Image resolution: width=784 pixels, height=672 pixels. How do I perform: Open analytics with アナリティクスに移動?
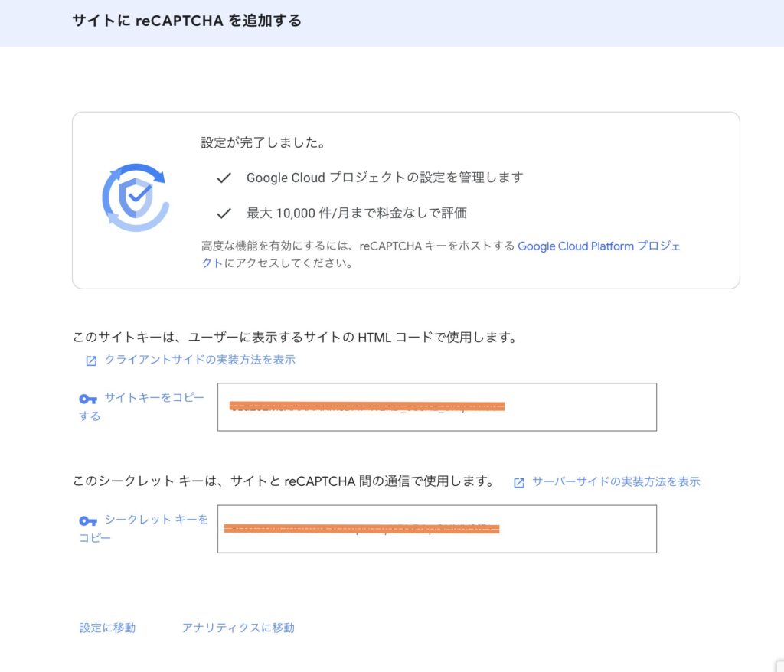pyautogui.click(x=237, y=628)
